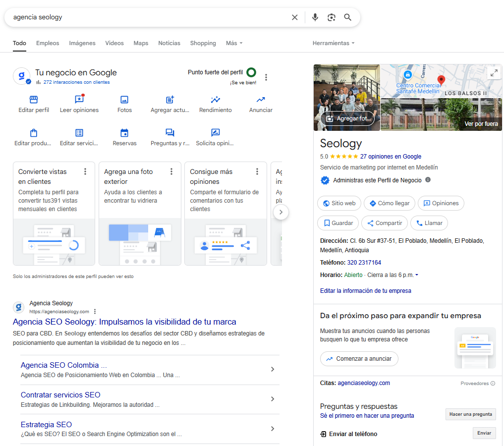Click the voice search microphone icon

[x=315, y=17]
